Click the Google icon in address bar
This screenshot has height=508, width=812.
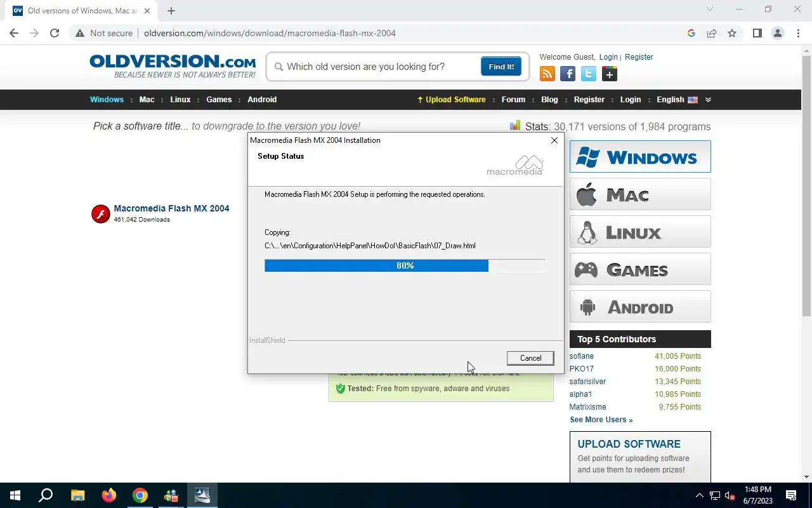691,33
